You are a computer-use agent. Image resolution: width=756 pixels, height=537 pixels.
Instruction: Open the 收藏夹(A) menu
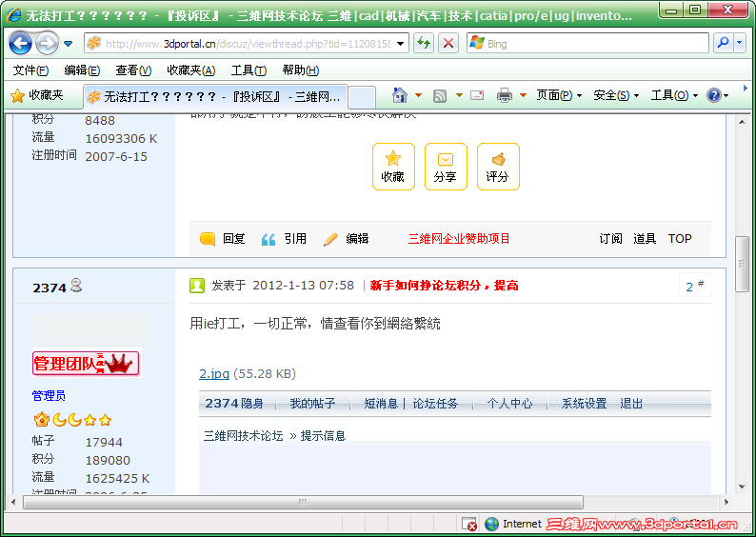[x=191, y=70]
